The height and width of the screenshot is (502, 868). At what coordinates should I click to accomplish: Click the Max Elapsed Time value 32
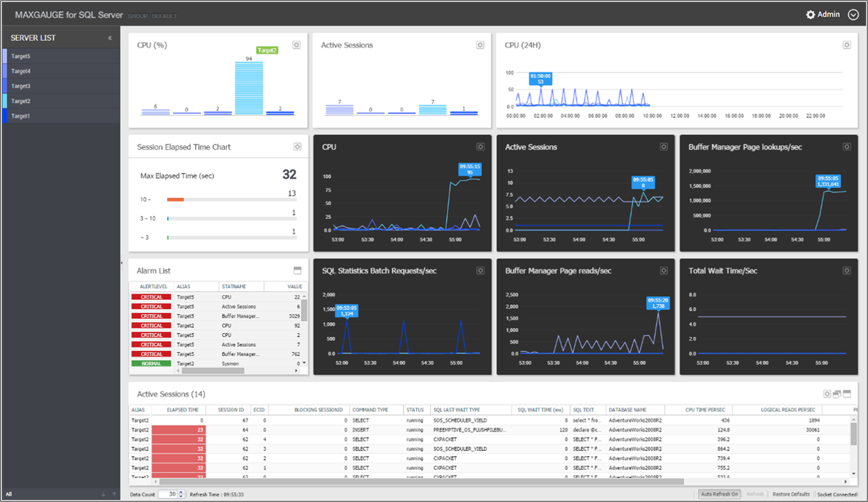click(x=289, y=175)
